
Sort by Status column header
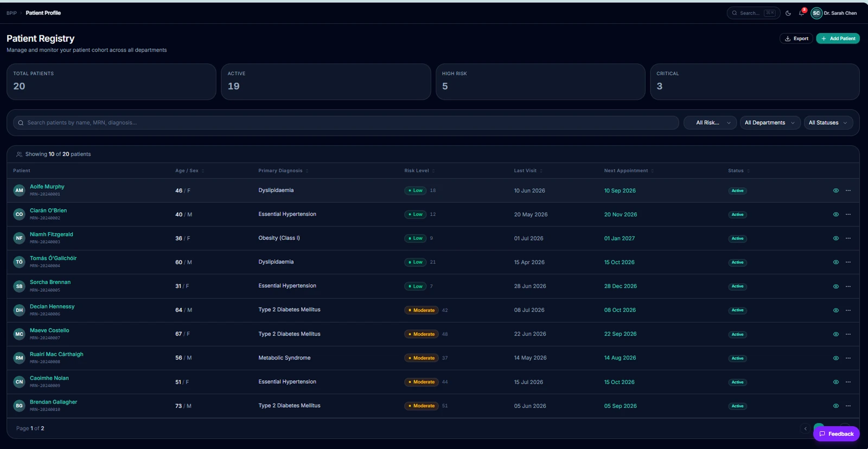tap(739, 171)
